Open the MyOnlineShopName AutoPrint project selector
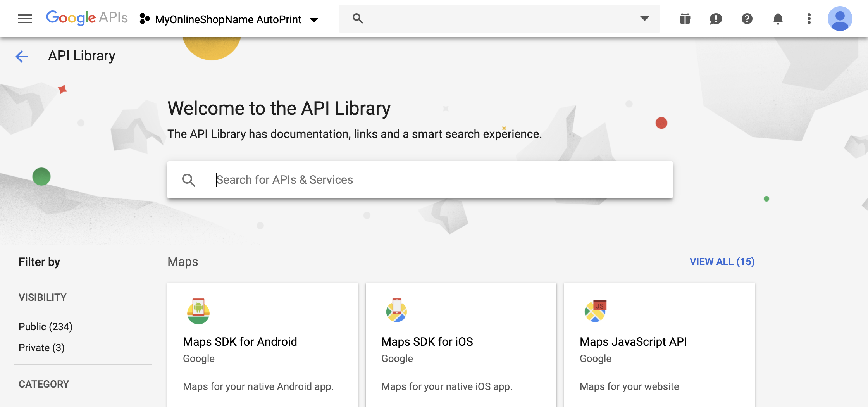 coord(229,19)
